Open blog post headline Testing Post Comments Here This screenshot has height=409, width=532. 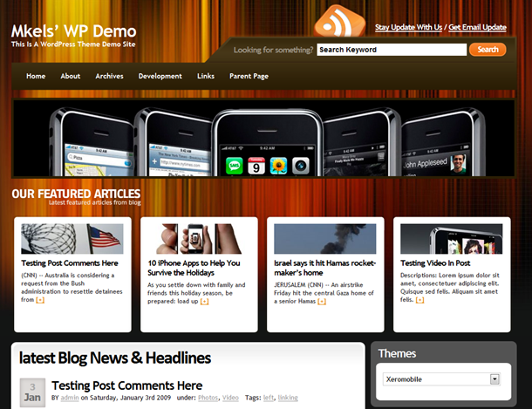126,385
